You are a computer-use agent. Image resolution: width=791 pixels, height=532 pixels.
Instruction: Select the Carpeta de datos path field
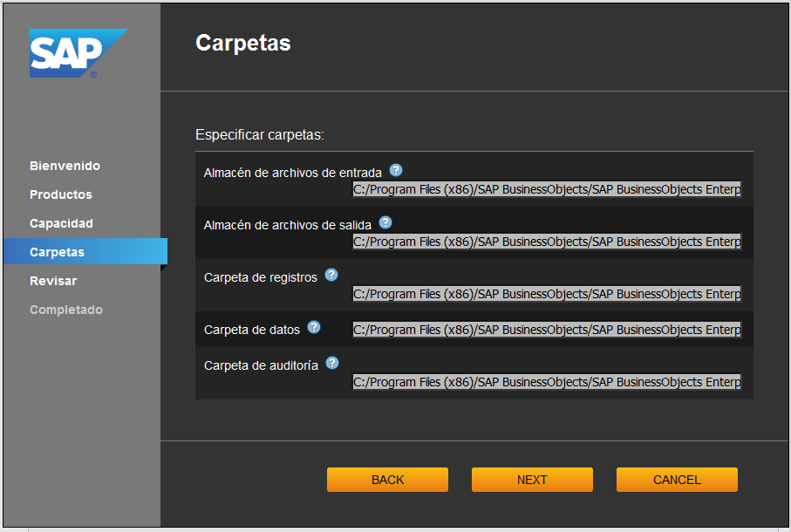547,330
